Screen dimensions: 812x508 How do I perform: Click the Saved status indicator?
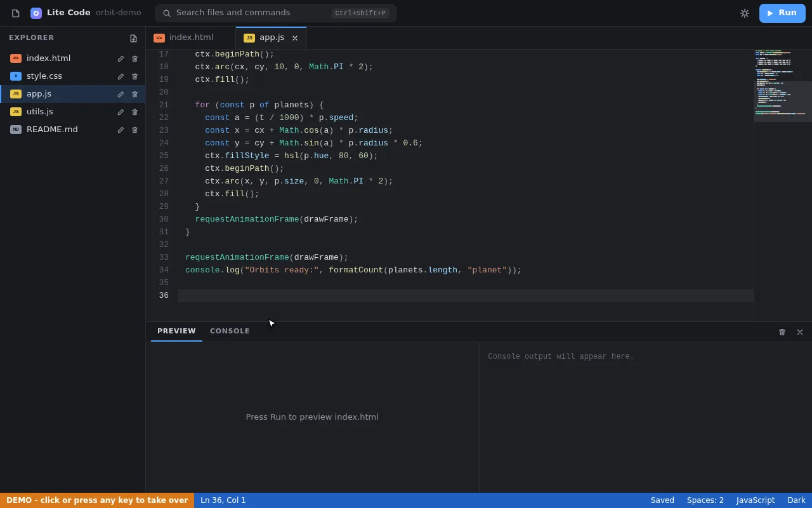pyautogui.click(x=662, y=500)
